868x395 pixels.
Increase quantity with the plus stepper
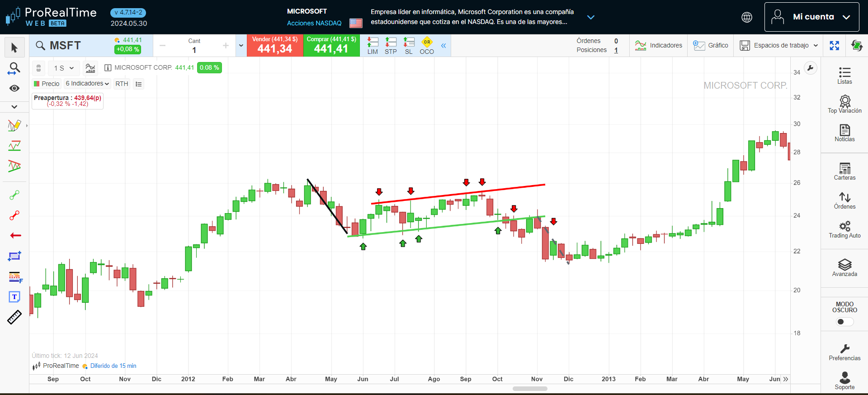click(x=226, y=46)
